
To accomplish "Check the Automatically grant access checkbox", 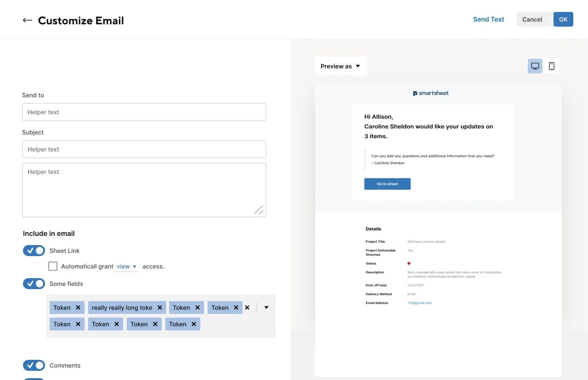I will [53, 266].
